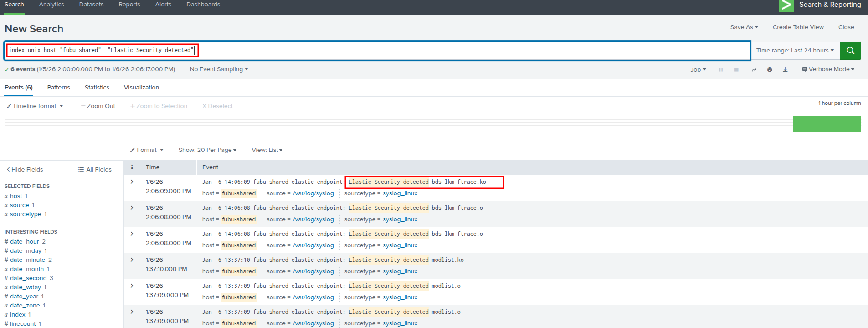
Task: Click the Search & Reporting app icon
Action: (x=786, y=5)
